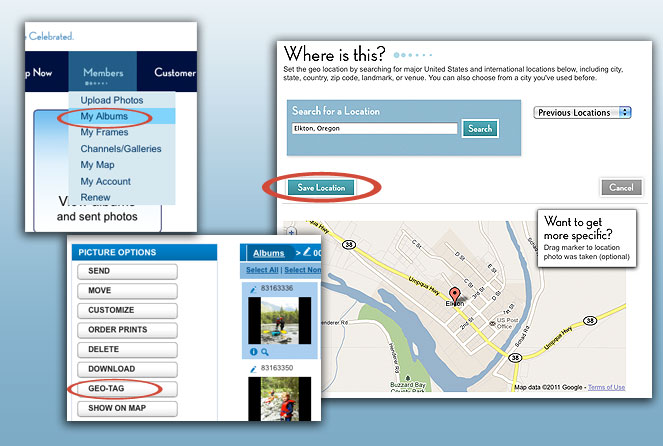Click the magnifier icon under photo 83163336
Image resolution: width=663 pixels, height=446 pixels.
265,352
